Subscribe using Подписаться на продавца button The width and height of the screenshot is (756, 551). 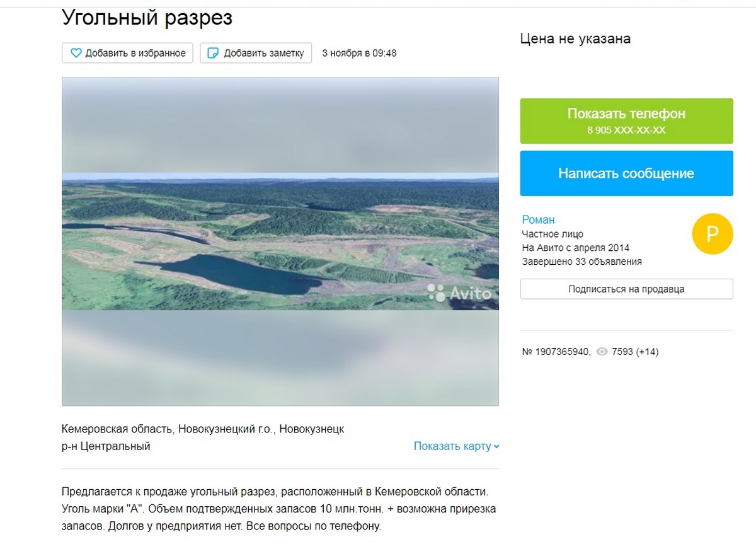627,289
